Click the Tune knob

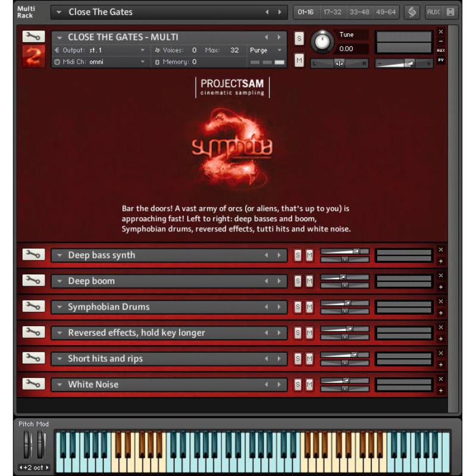[x=322, y=41]
